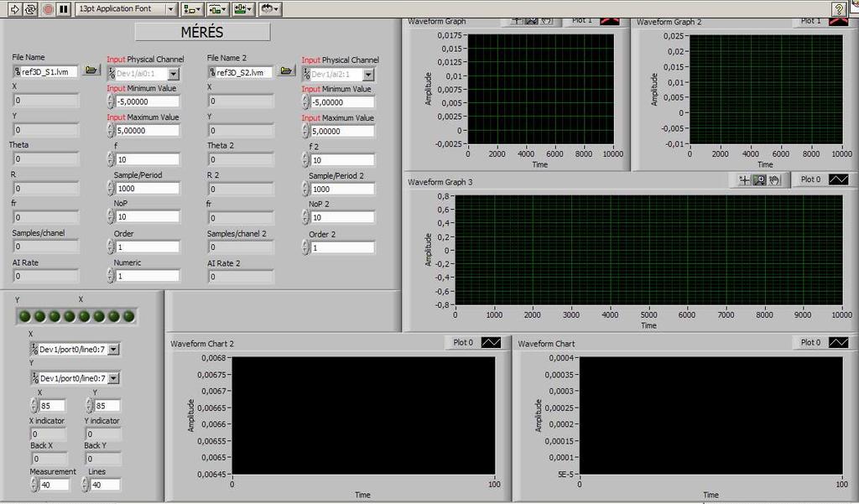Click the I/O icon of the X port control
This screenshot has height=504, width=859.
(34, 349)
